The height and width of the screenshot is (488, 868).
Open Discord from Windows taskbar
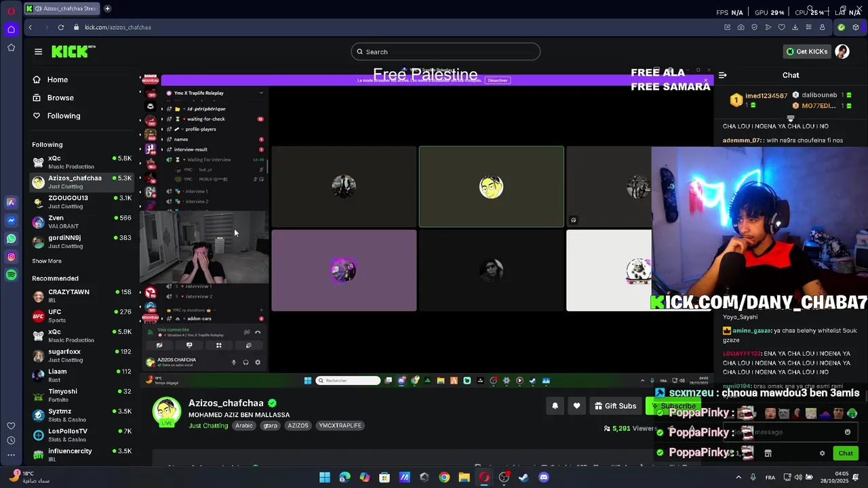(543, 477)
